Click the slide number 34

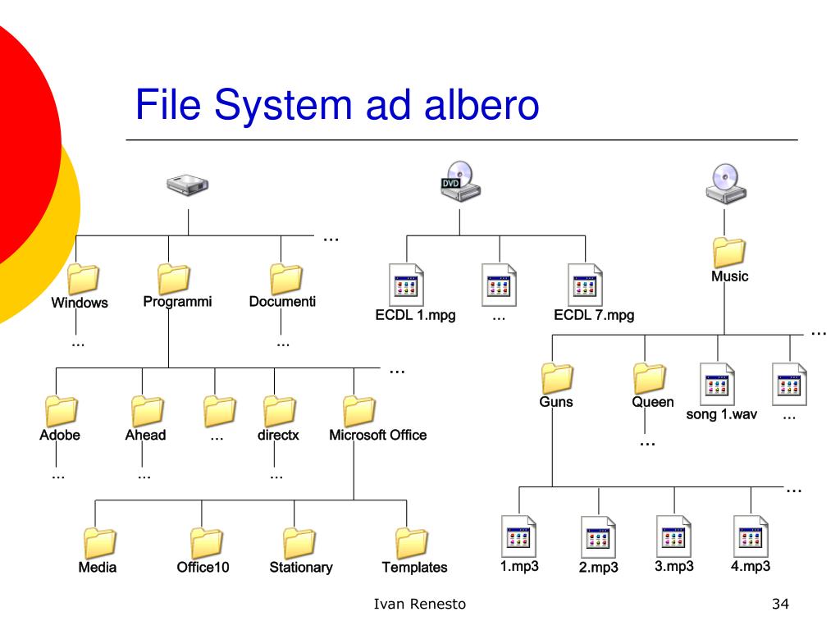pos(781,605)
